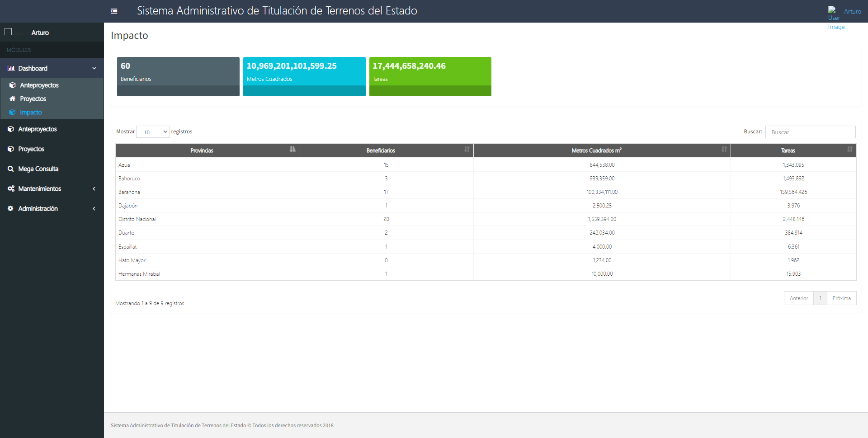
Task: Open Anteproyectos in the Dashboard submenu
Action: [x=39, y=85]
